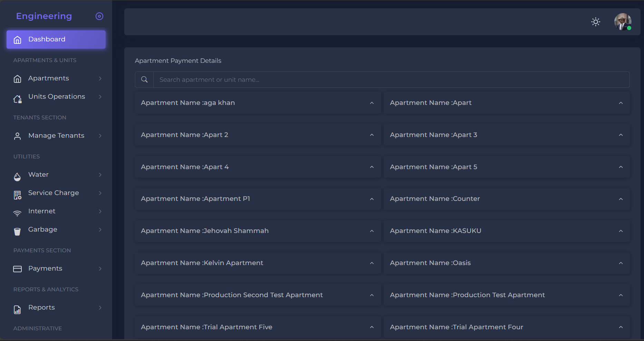This screenshot has height=341, width=644.
Task: Select the Dashboard home icon
Action: pyautogui.click(x=17, y=39)
